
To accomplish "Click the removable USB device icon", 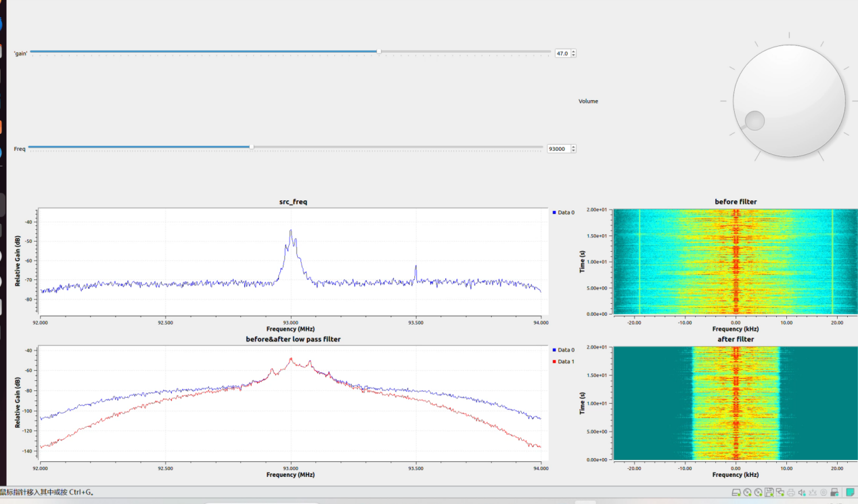I will 835,492.
